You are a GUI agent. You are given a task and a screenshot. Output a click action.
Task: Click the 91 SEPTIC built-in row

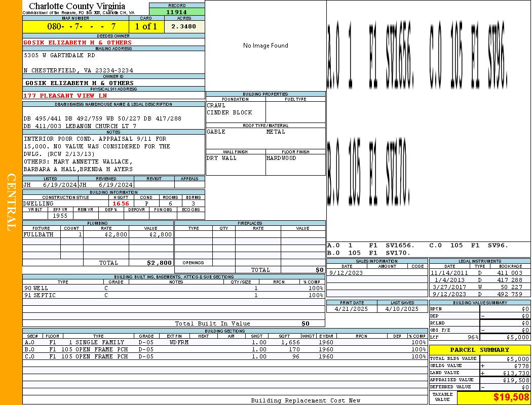point(174,296)
